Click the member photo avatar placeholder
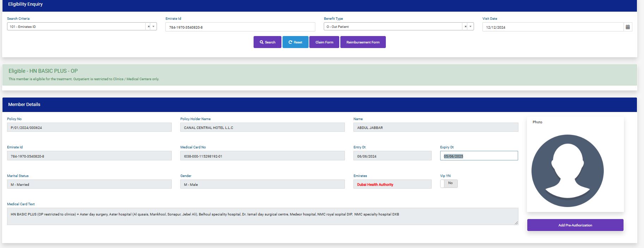The height and width of the screenshot is (248, 644). 567,171
